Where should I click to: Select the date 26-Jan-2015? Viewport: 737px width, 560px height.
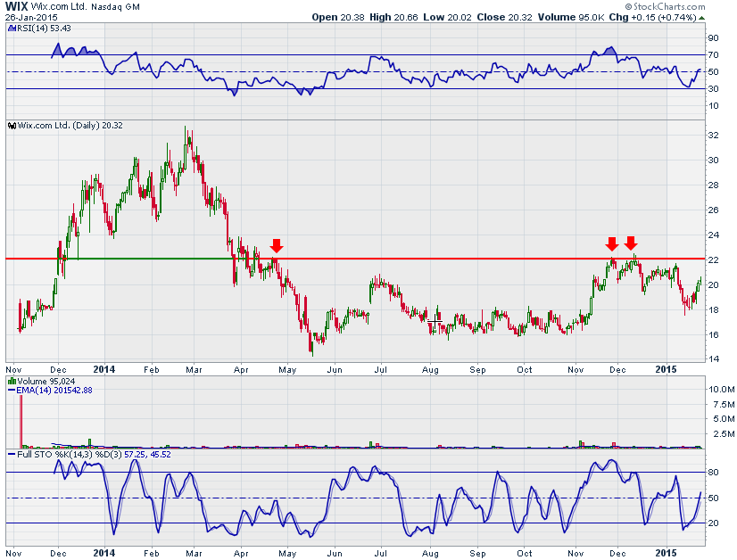[31, 17]
